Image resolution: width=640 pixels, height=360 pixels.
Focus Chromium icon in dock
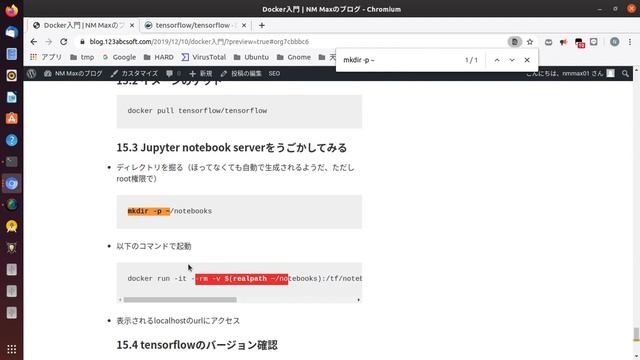tap(11, 184)
